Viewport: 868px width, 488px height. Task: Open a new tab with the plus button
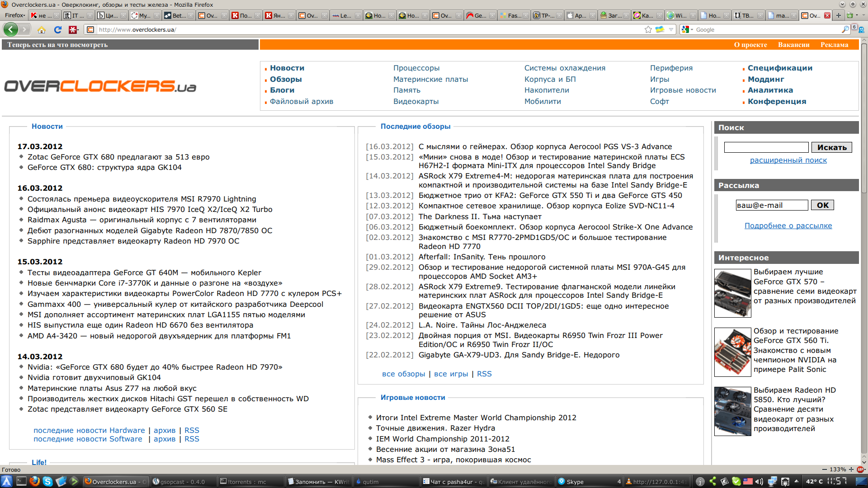point(838,15)
